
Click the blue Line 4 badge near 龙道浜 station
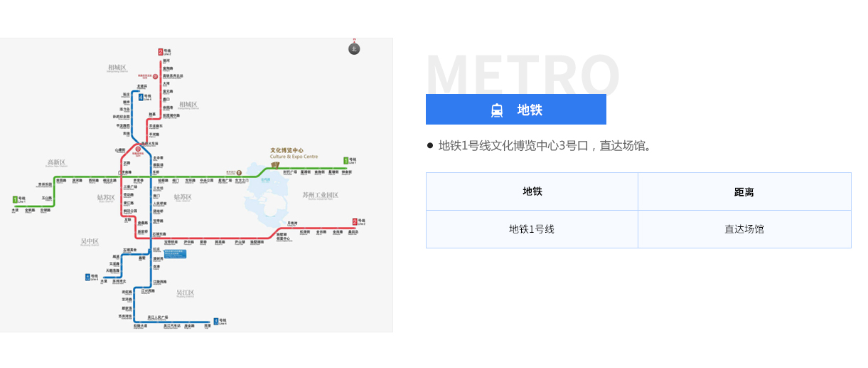point(141,97)
